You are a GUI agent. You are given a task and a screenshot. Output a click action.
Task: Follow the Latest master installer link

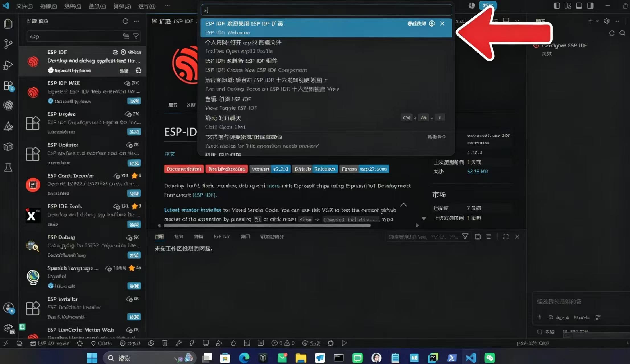(x=193, y=210)
